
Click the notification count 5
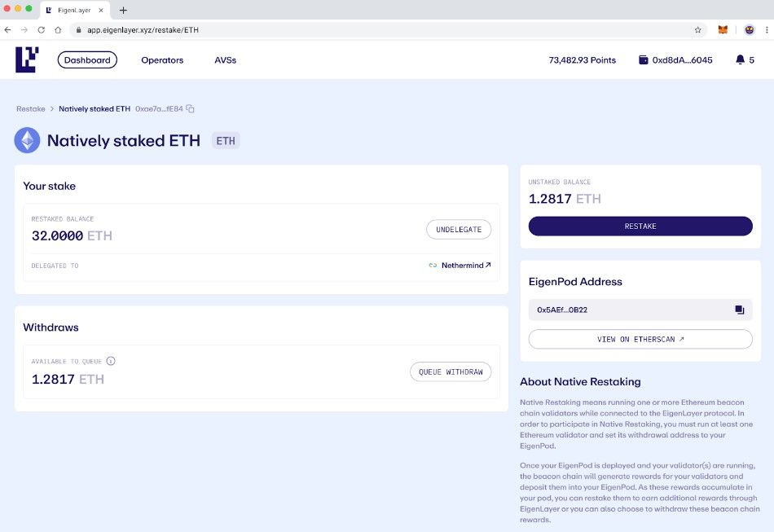pyautogui.click(x=751, y=59)
